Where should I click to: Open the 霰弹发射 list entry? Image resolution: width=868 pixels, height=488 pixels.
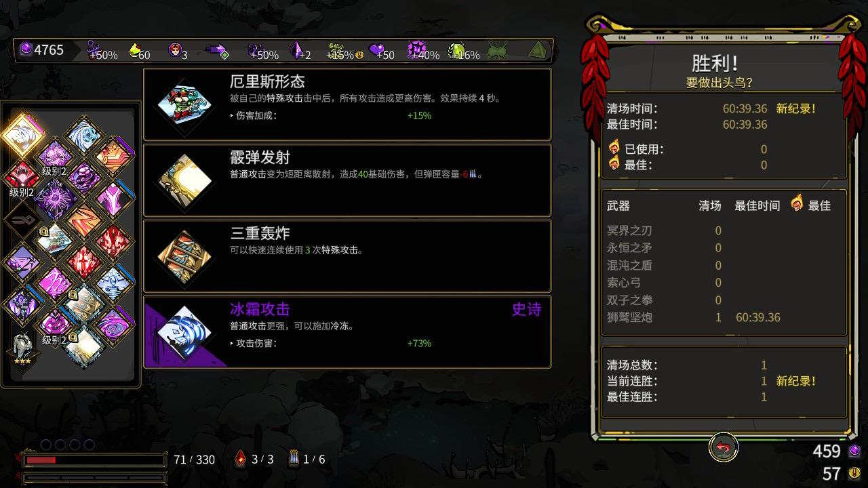pyautogui.click(x=347, y=180)
